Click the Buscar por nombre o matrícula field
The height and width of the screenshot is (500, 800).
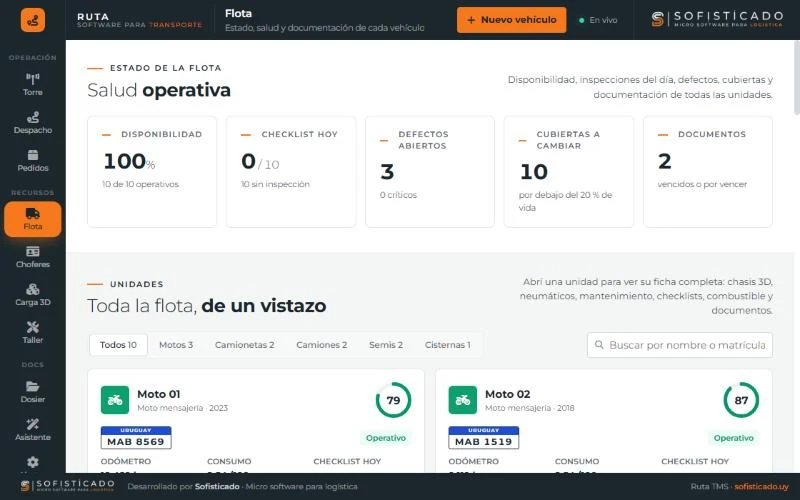pos(680,345)
